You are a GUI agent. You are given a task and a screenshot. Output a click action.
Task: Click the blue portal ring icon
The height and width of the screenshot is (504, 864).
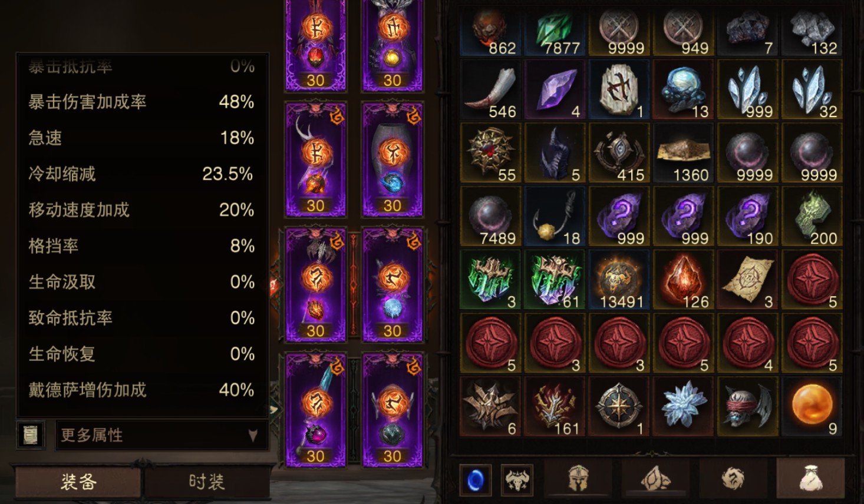475,480
